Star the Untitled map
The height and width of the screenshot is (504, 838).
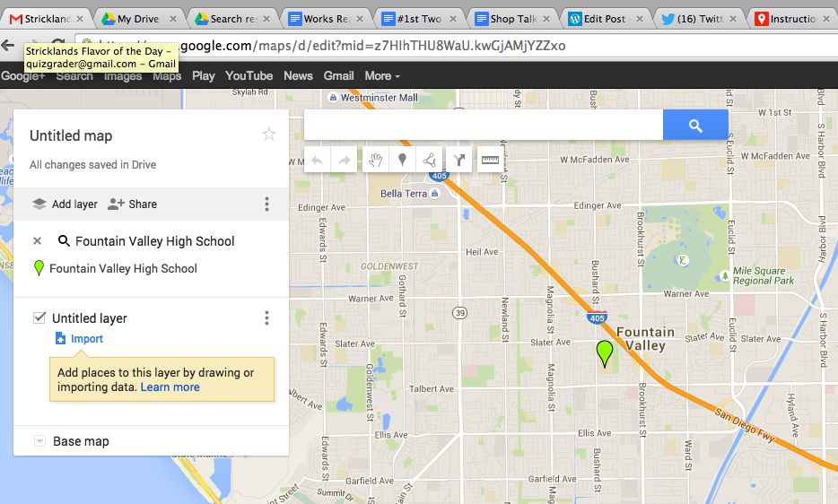point(268,135)
